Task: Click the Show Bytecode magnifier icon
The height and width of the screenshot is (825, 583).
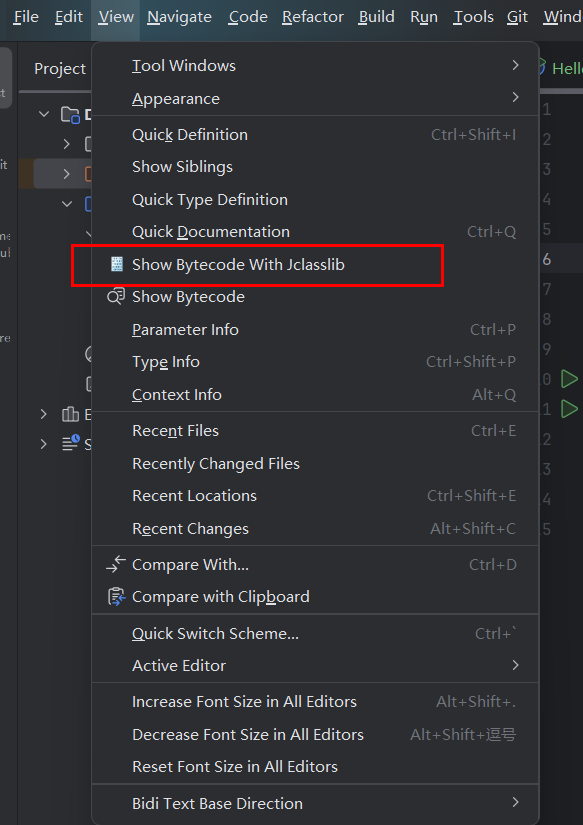Action: click(116, 296)
